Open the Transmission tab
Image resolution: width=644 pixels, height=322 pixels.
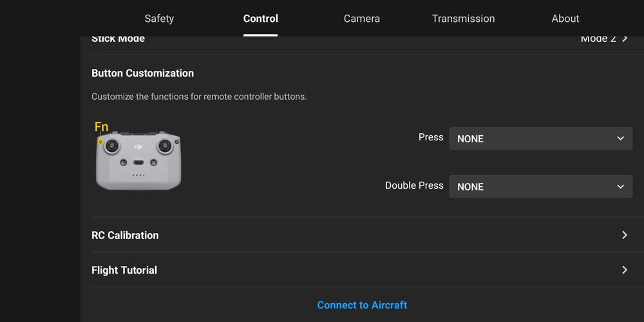point(463,19)
